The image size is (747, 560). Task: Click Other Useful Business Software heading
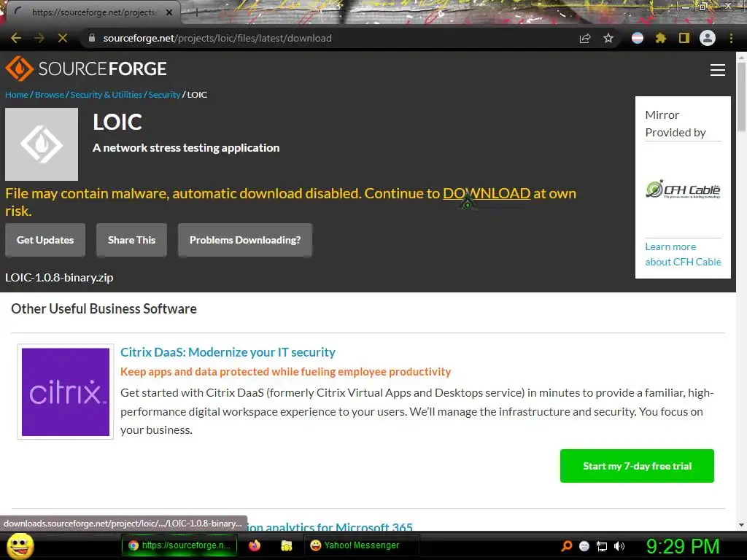[x=104, y=308]
